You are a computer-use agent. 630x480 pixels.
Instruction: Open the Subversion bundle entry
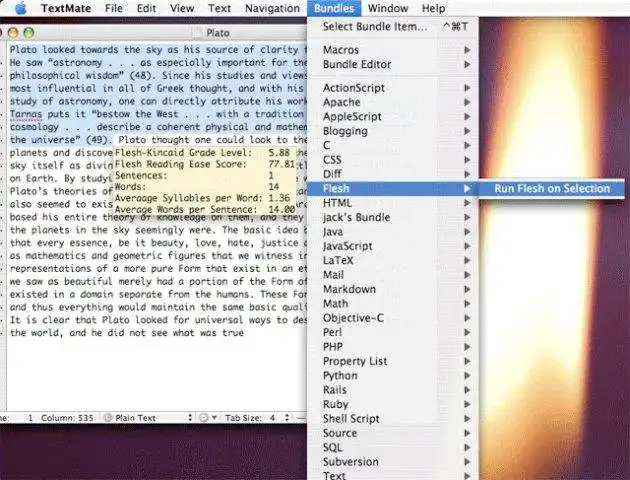393,462
